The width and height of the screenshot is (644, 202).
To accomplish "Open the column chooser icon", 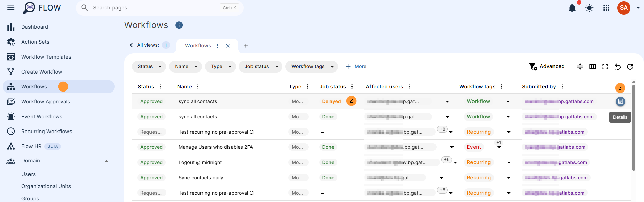I will [x=592, y=67].
